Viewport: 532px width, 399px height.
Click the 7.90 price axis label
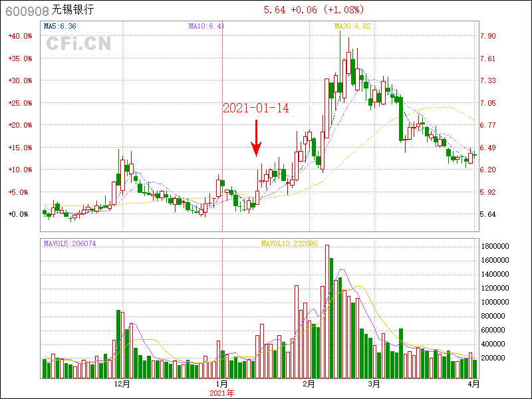tap(488, 36)
